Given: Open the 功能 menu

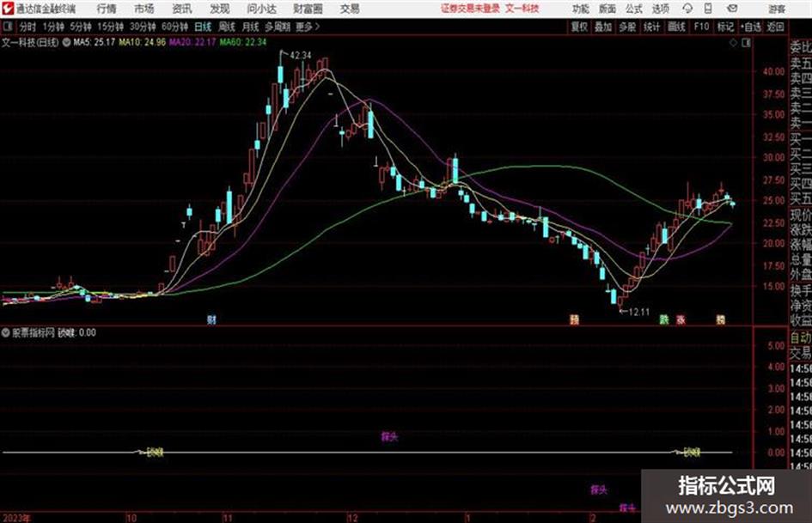Looking at the screenshot, I should (581, 9).
